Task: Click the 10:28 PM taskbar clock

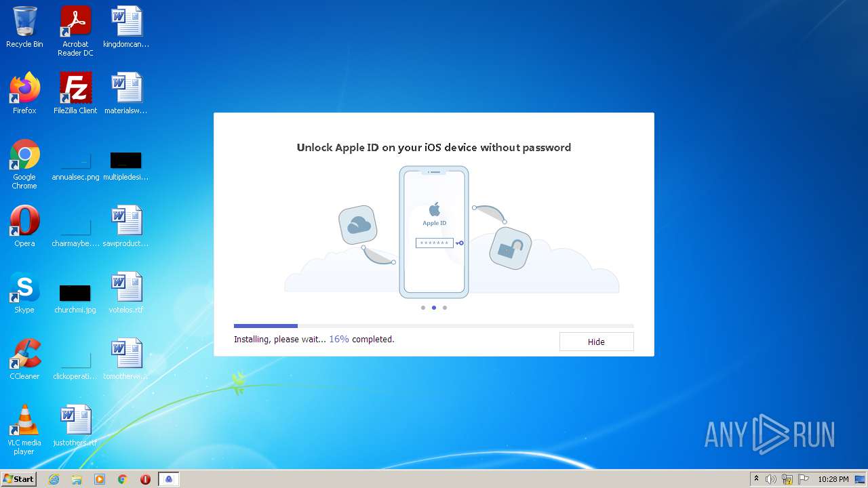Action: (833, 479)
